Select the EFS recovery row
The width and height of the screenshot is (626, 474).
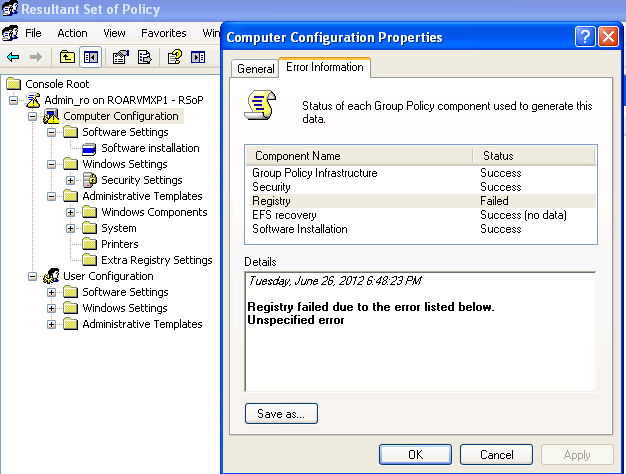point(421,215)
